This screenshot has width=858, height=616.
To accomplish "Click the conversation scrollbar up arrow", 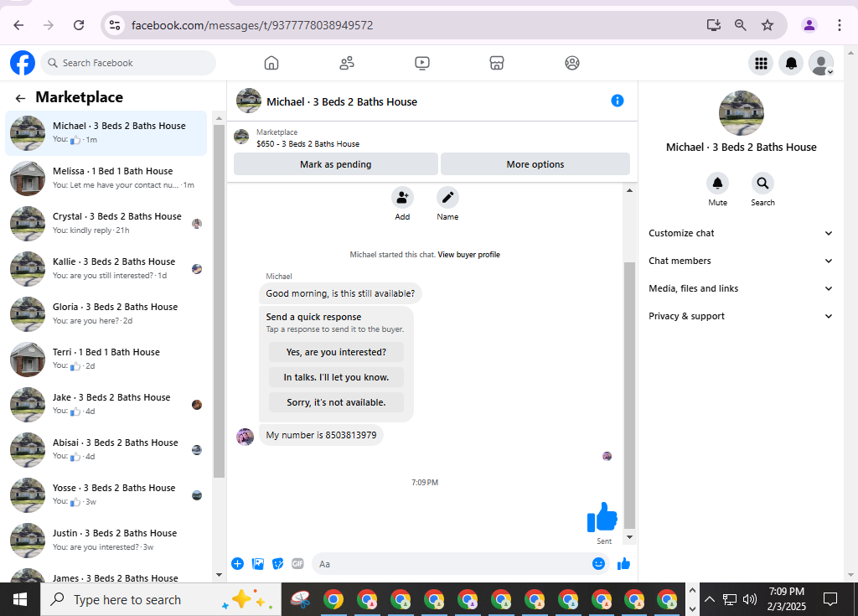I will 629,190.
